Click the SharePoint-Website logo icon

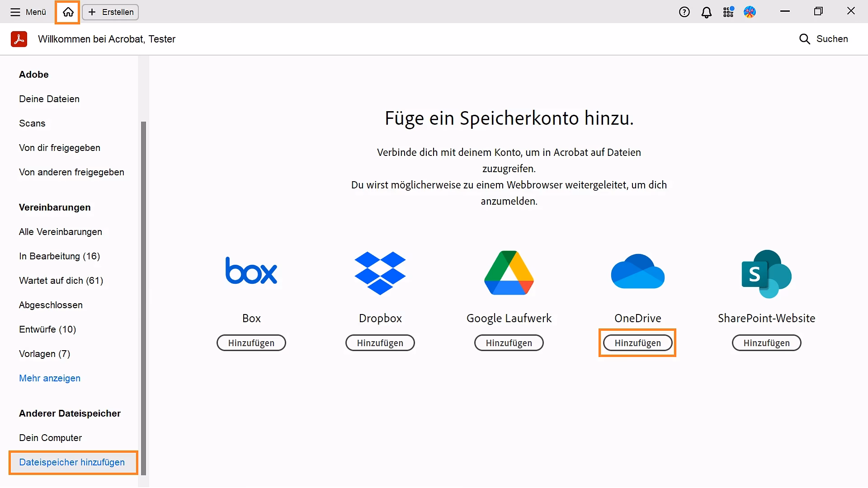[x=766, y=273]
